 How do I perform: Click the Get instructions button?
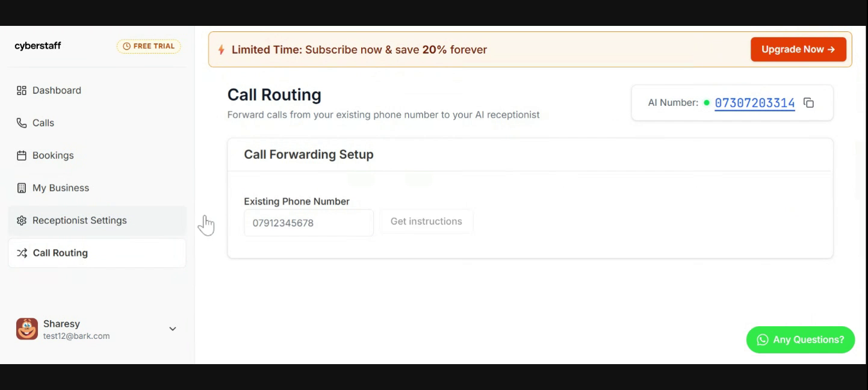click(426, 221)
